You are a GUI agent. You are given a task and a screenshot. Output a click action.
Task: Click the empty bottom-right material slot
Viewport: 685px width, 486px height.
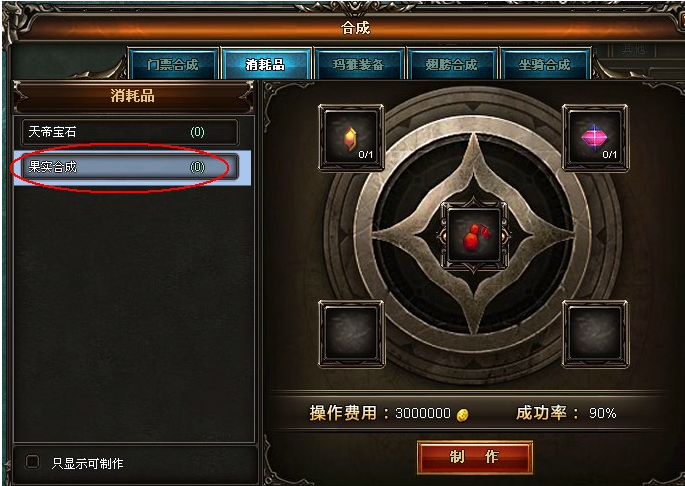pyautogui.click(x=595, y=333)
